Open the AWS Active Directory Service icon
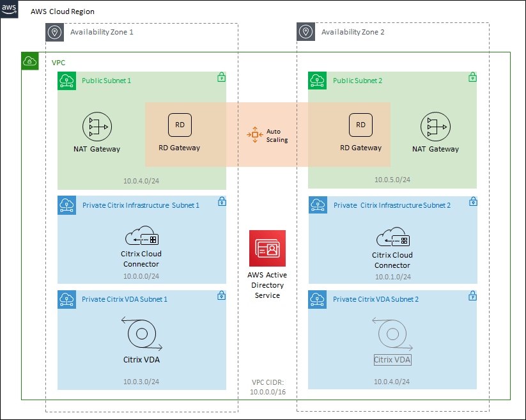The width and height of the screenshot is (526, 420). 267,248
